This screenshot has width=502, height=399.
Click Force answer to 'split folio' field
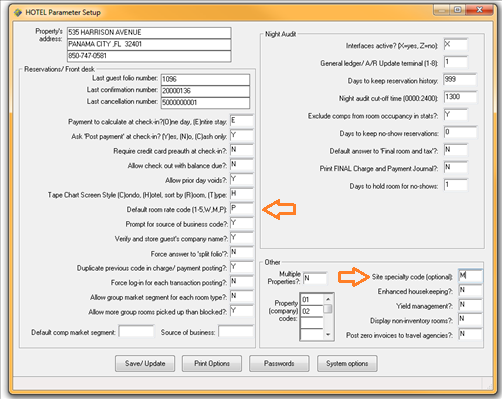click(242, 253)
